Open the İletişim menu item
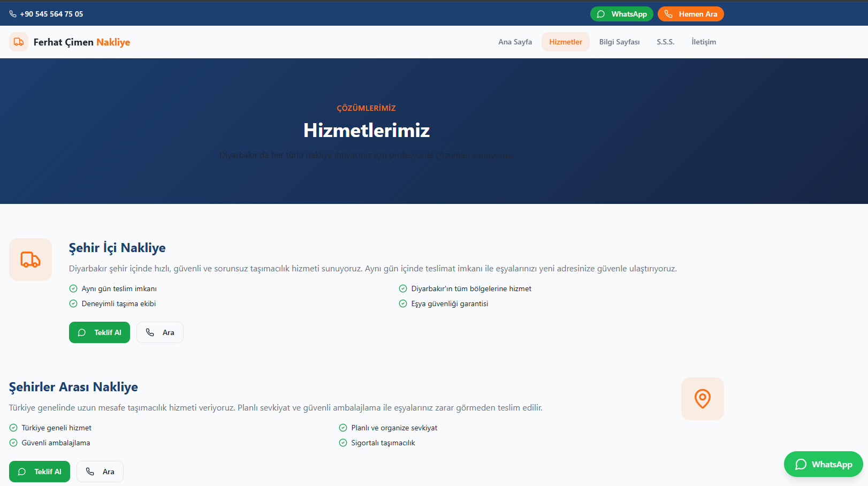The image size is (868, 486). (x=704, y=42)
